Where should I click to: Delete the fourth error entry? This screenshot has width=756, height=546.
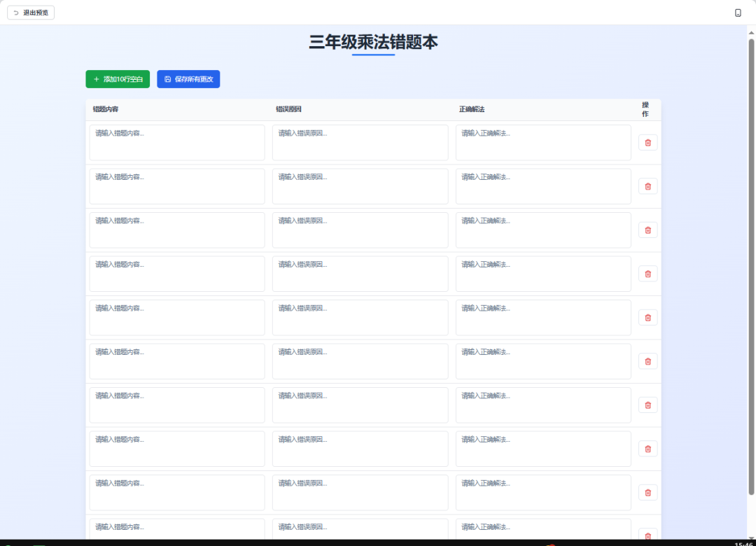click(647, 273)
